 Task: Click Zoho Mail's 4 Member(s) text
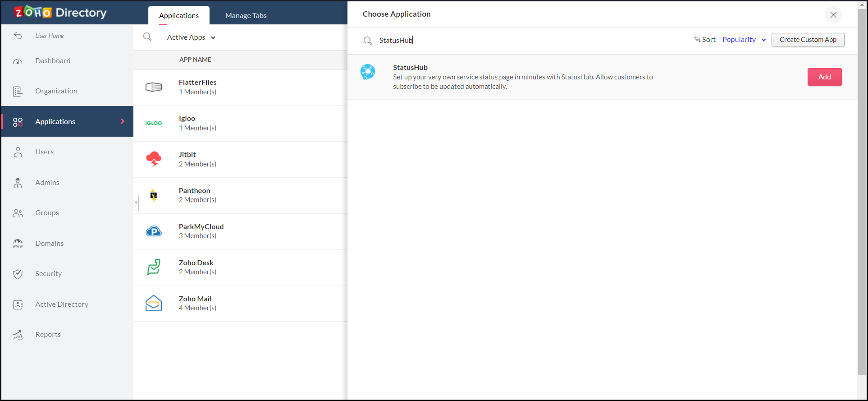pyautogui.click(x=197, y=308)
